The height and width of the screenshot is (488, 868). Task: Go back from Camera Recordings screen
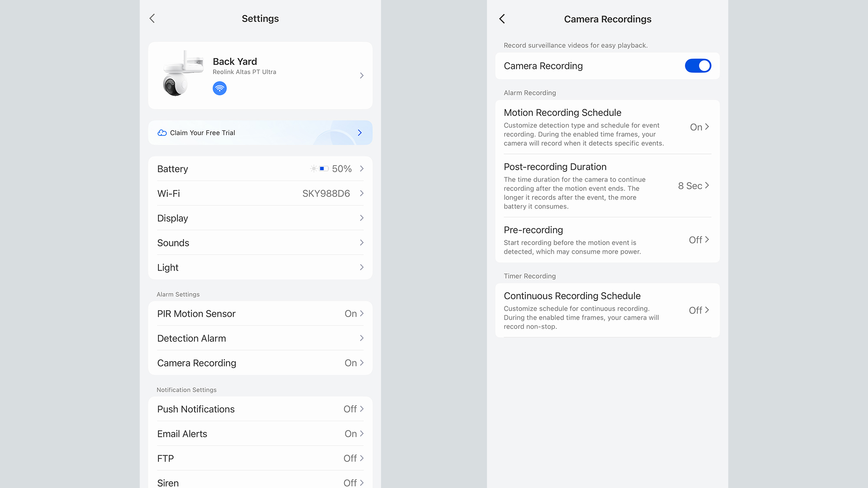point(502,19)
